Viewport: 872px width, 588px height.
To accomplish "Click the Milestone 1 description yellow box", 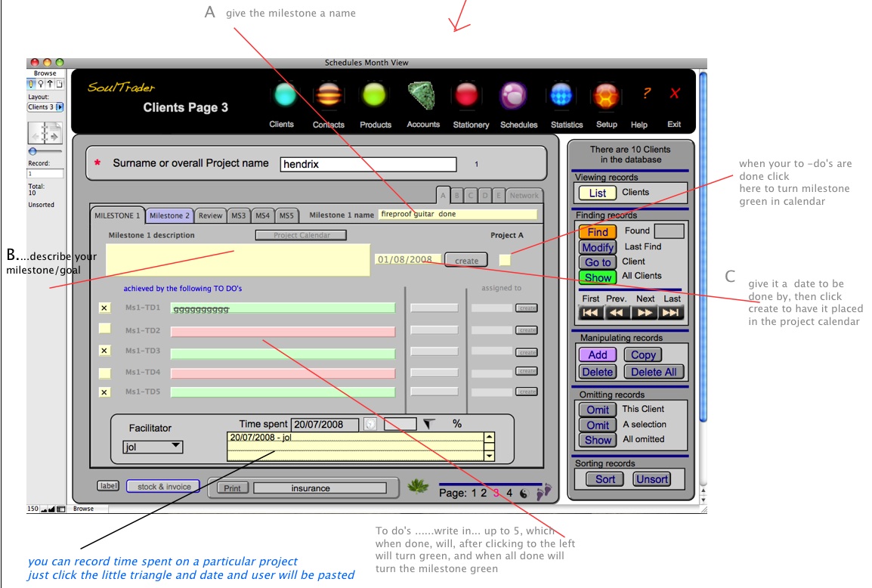I will (238, 260).
